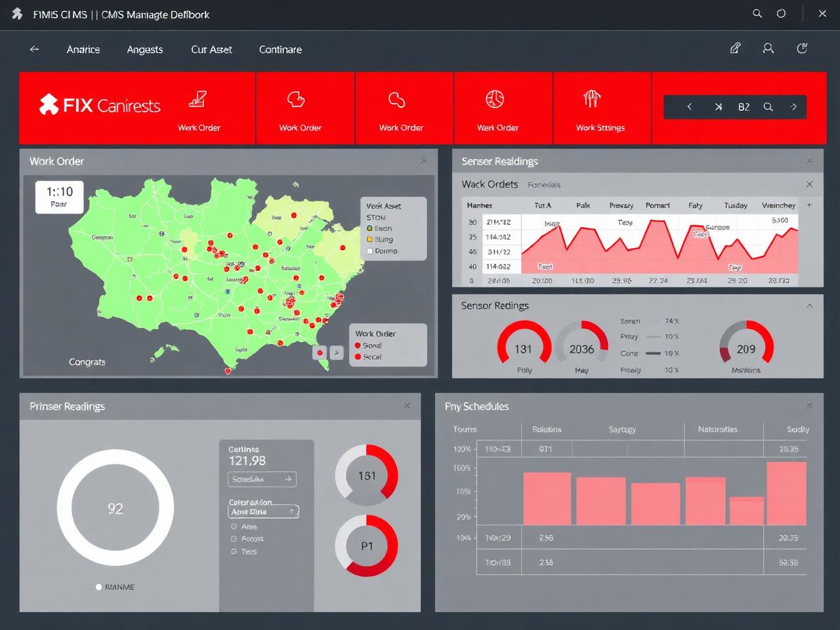Click the Tuaday column header

pyautogui.click(x=736, y=205)
